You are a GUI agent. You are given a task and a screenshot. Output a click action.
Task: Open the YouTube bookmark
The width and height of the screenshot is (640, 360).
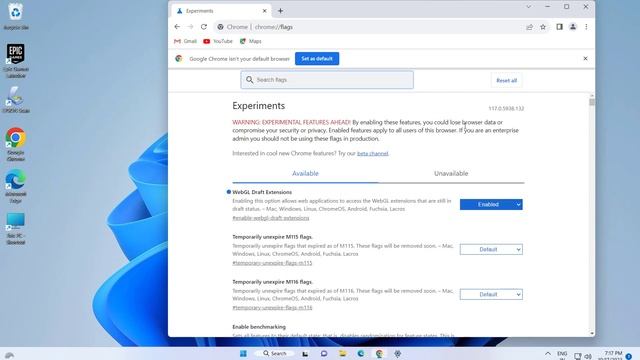coord(218,41)
